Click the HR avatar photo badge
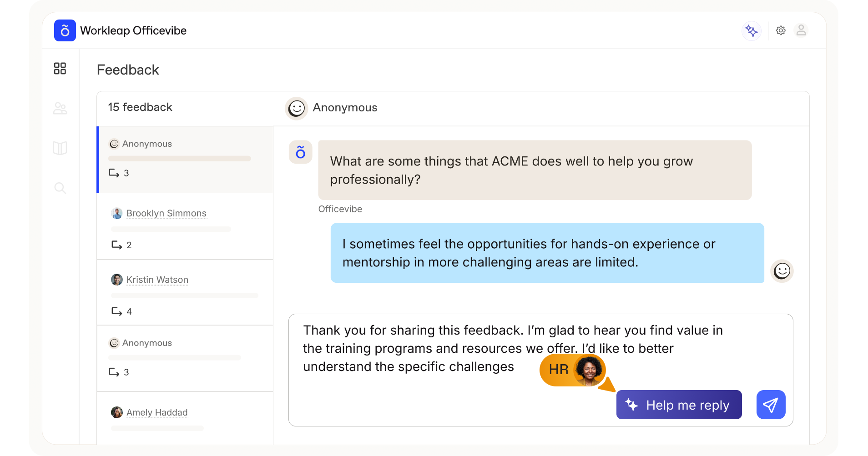The height and width of the screenshot is (456, 868). (589, 370)
